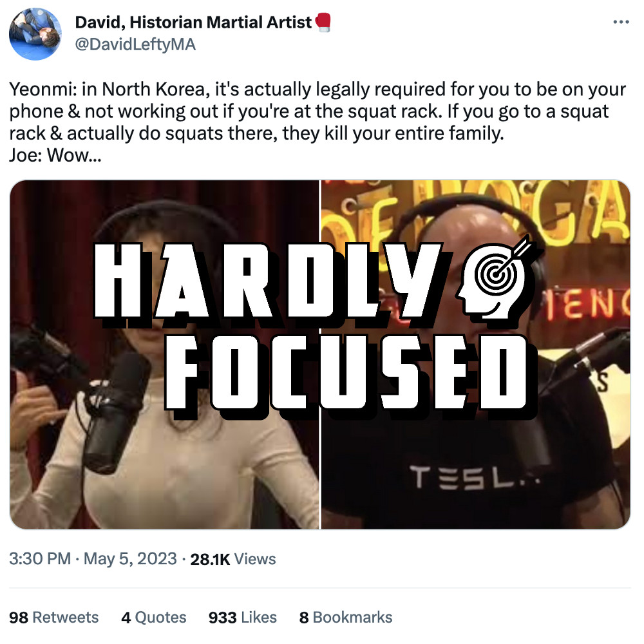
Task: Click the profile avatar picture
Action: (x=35, y=34)
